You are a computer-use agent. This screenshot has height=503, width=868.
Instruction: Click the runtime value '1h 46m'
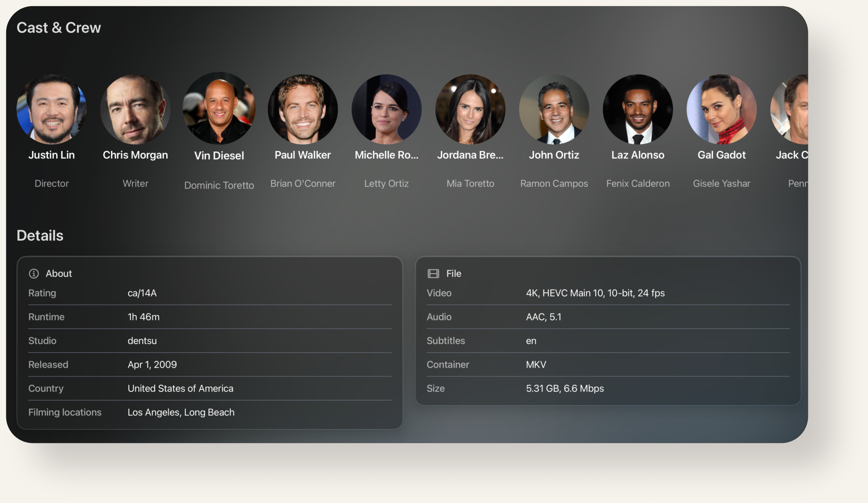[x=144, y=317]
